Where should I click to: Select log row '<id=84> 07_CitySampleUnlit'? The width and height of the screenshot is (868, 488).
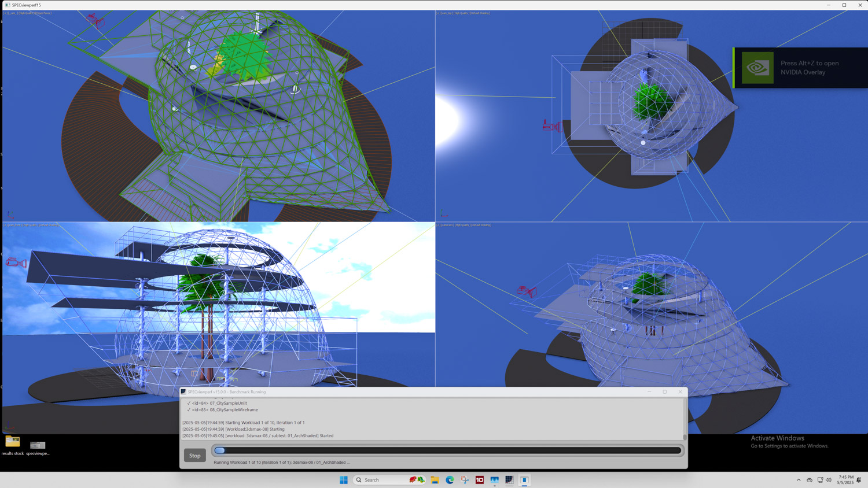tap(217, 403)
